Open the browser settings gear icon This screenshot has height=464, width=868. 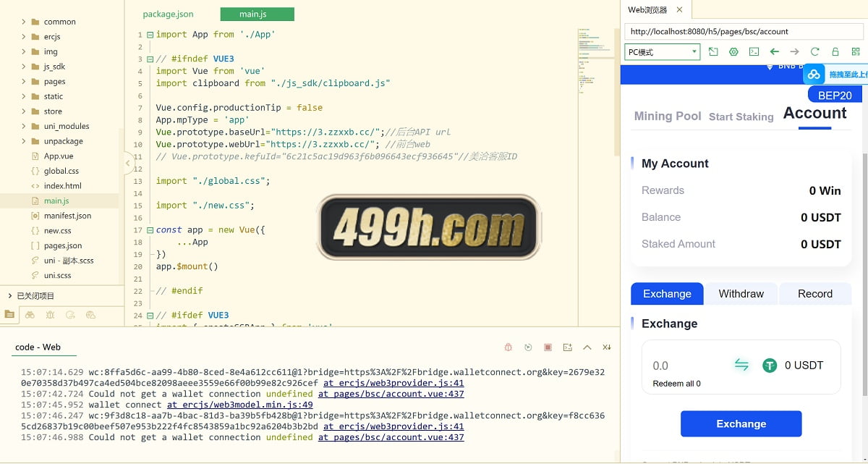[x=733, y=52]
